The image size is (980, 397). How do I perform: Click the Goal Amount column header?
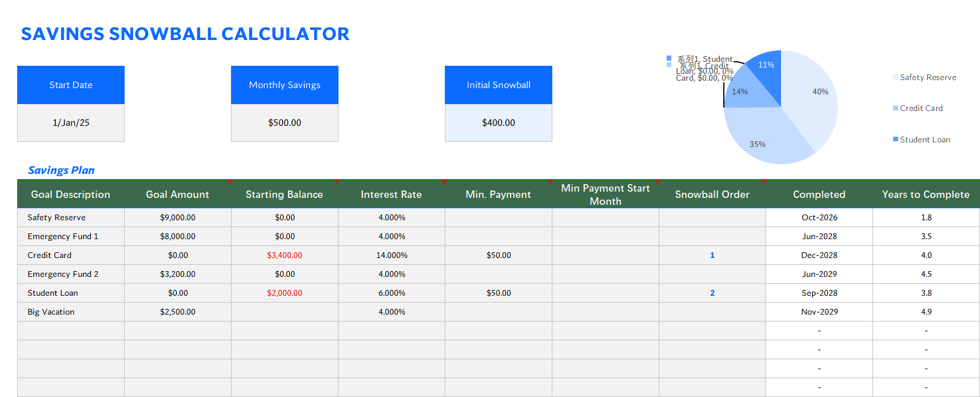[x=178, y=194]
